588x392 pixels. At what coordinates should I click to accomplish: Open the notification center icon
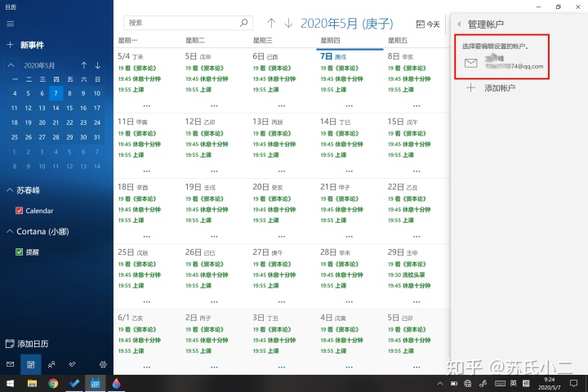point(573,383)
